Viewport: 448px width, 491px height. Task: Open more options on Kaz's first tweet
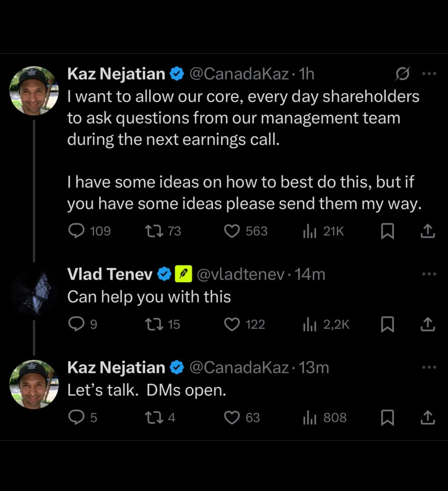click(x=429, y=74)
